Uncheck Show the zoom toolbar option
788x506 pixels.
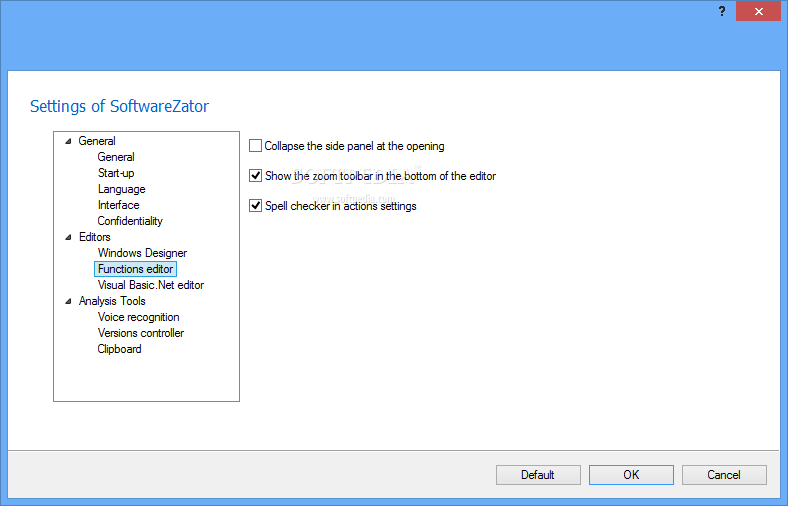point(255,176)
